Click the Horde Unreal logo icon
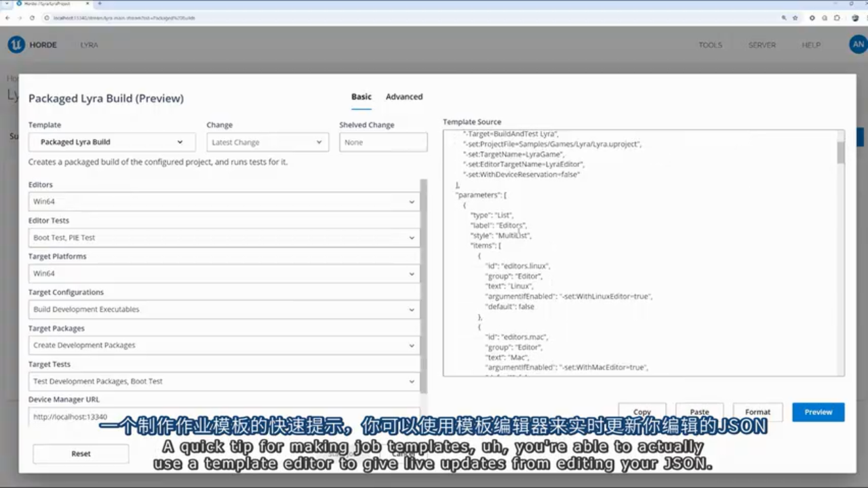The image size is (868, 488). [x=16, y=45]
